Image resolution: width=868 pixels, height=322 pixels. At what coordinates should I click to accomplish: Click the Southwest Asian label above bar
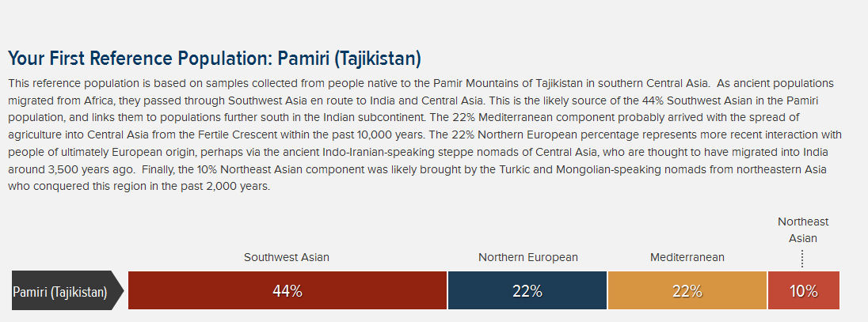tap(287, 257)
